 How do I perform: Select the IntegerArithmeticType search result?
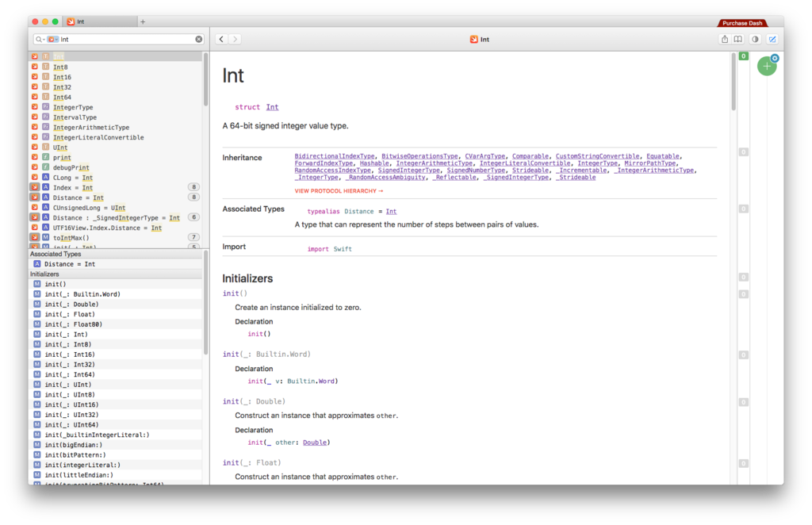tap(116, 128)
